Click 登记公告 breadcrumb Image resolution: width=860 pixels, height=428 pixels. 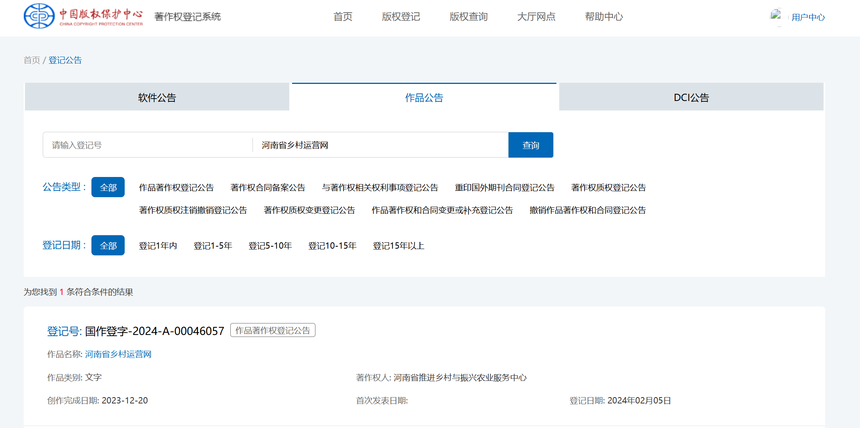click(x=65, y=60)
